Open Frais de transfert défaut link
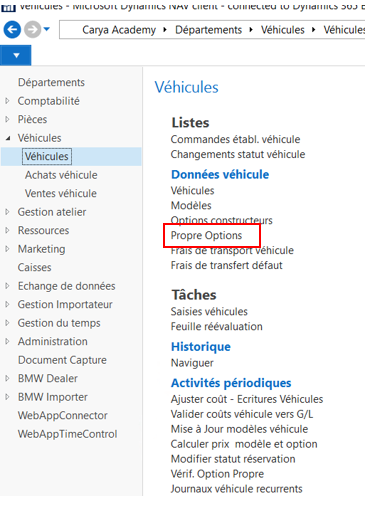The height and width of the screenshot is (514, 377). pos(226,265)
